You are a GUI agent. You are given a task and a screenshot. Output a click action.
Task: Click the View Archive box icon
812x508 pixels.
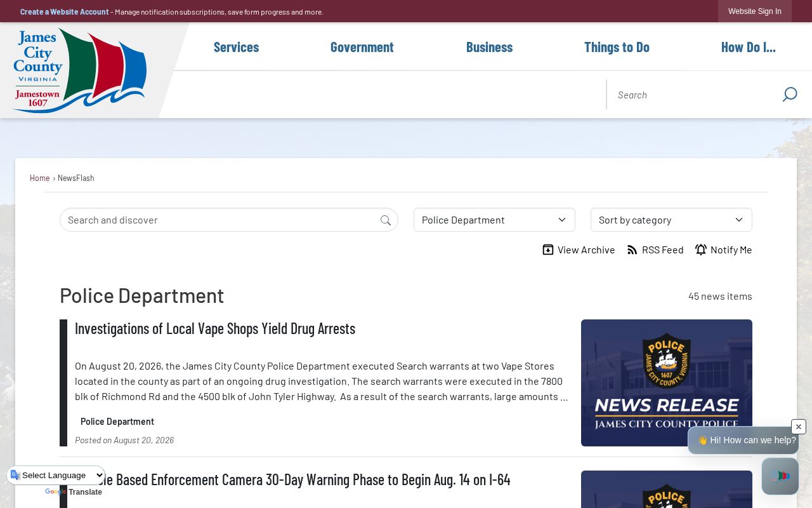point(548,250)
